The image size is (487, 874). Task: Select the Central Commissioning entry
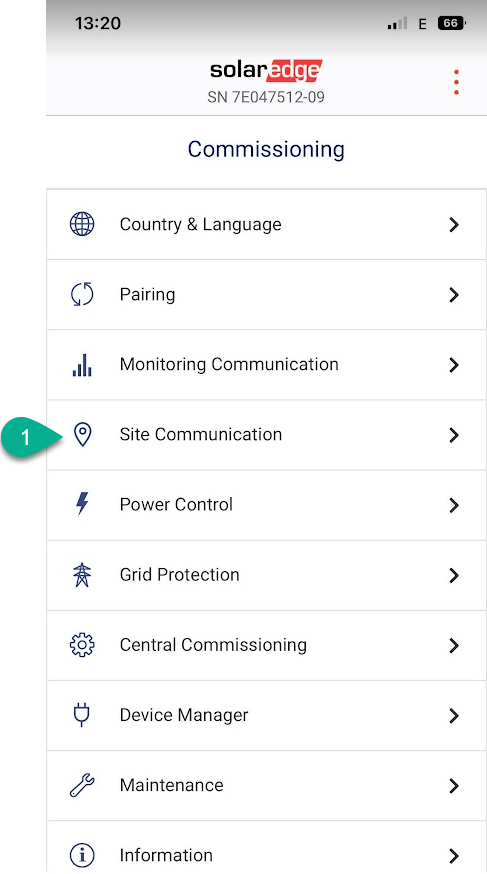click(x=266, y=645)
